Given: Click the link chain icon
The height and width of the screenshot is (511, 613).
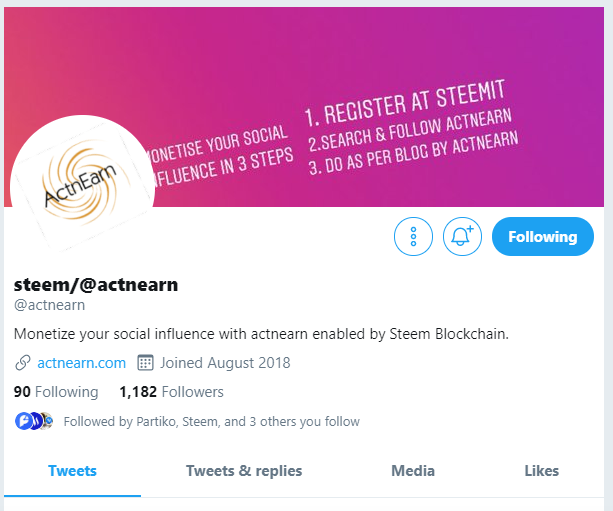Looking at the screenshot, I should click(x=23, y=363).
